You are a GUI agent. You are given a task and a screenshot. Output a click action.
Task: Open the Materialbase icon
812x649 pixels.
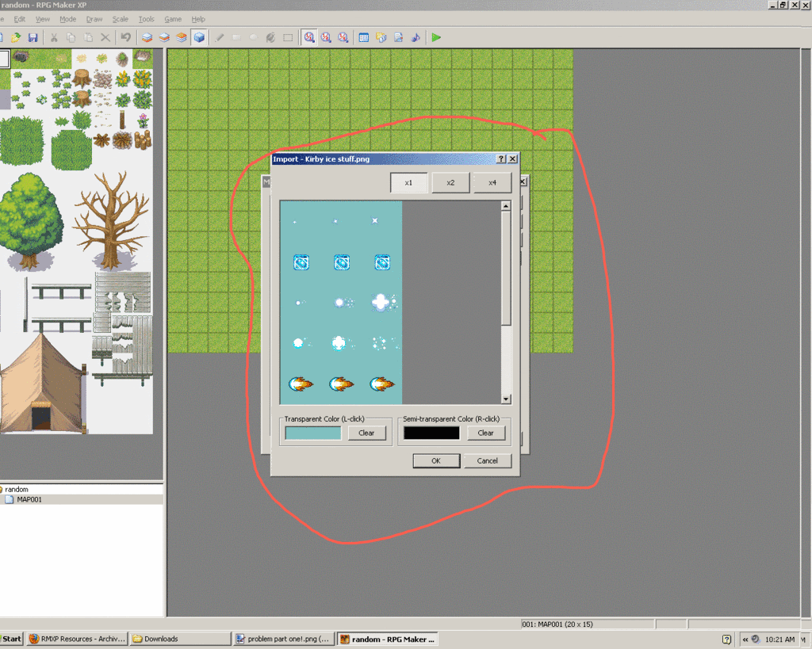(x=381, y=37)
